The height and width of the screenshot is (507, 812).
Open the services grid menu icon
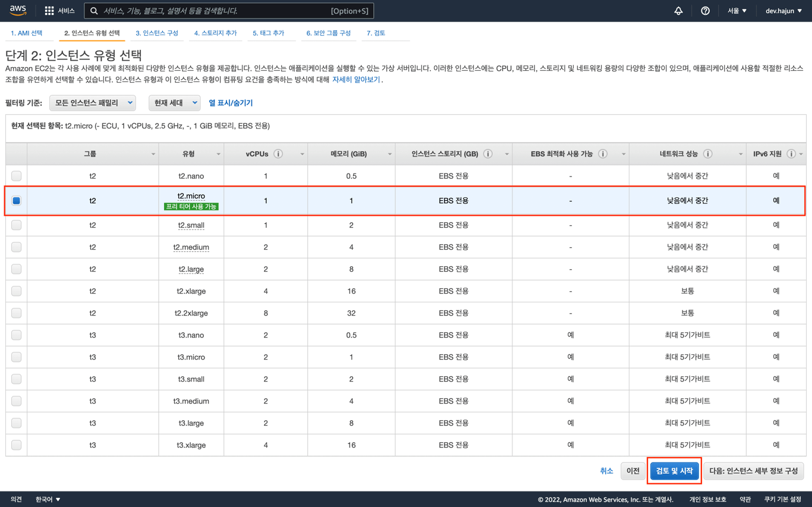pyautogui.click(x=49, y=11)
